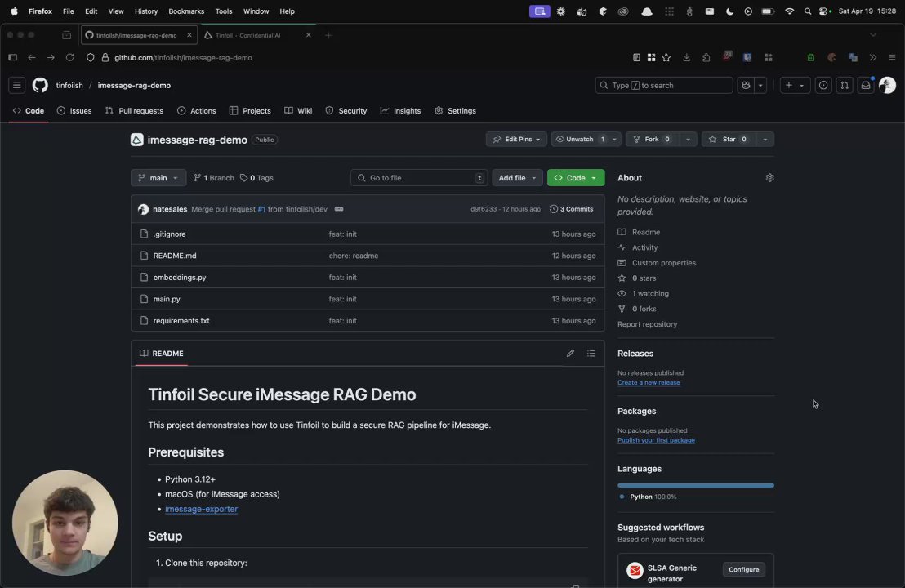905x588 pixels.
Task: Open Copilot icon in header
Action: [746, 86]
